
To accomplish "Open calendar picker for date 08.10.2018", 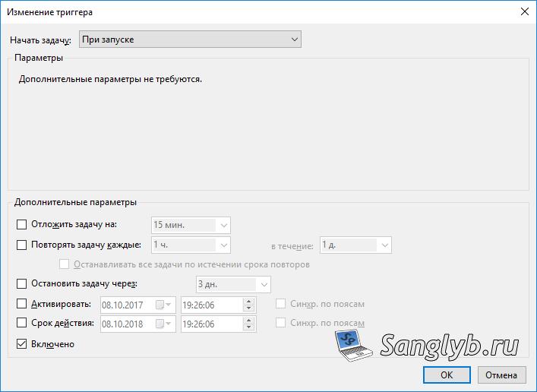I will click(164, 324).
